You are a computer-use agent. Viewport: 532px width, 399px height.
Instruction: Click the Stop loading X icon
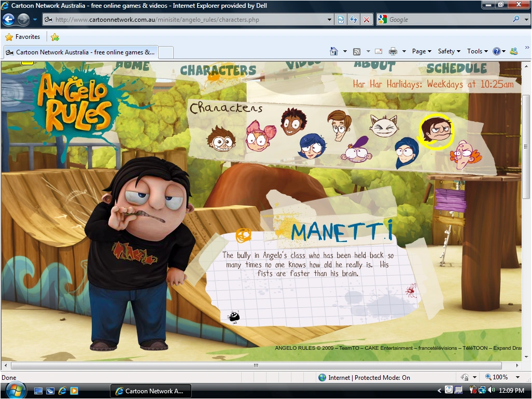(367, 20)
